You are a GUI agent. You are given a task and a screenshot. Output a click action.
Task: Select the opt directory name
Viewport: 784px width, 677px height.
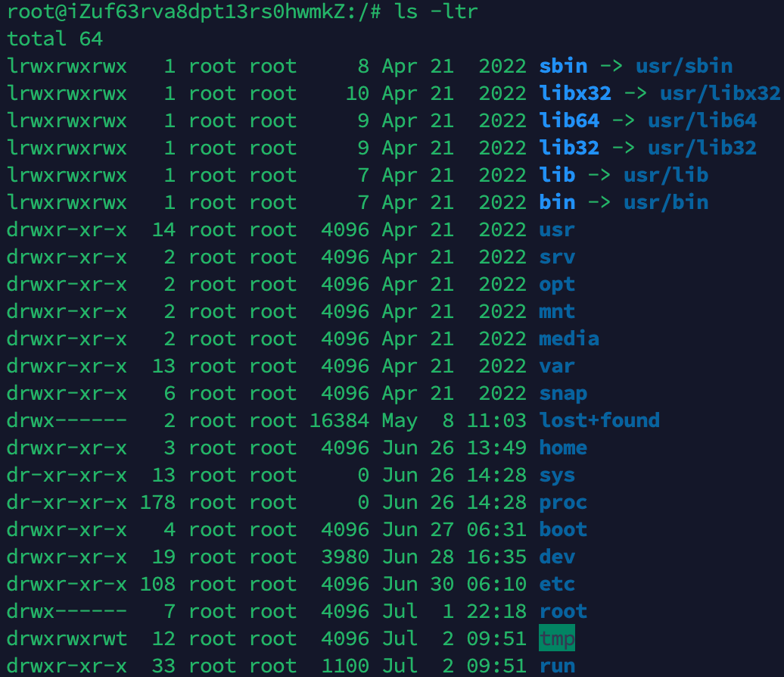tap(557, 284)
